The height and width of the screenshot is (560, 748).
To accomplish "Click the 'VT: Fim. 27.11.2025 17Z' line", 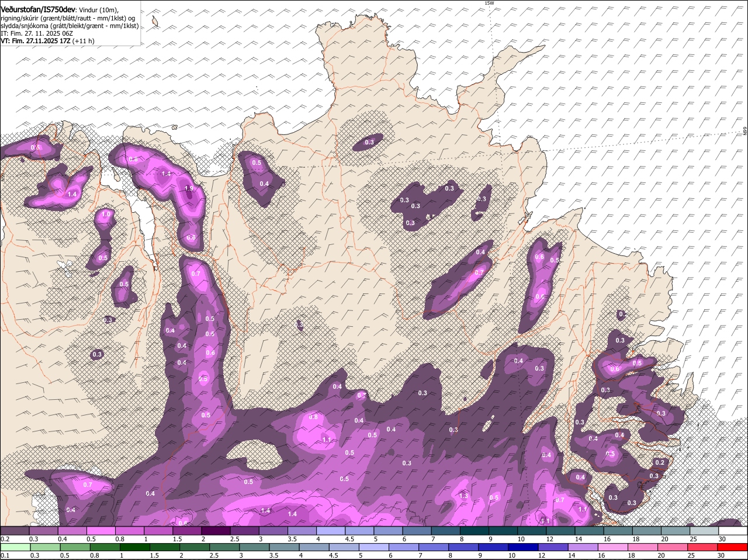I will click(x=35, y=41).
